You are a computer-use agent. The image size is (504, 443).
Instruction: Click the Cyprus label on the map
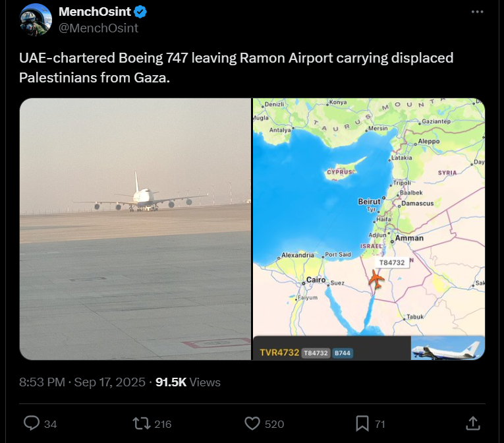tap(340, 172)
